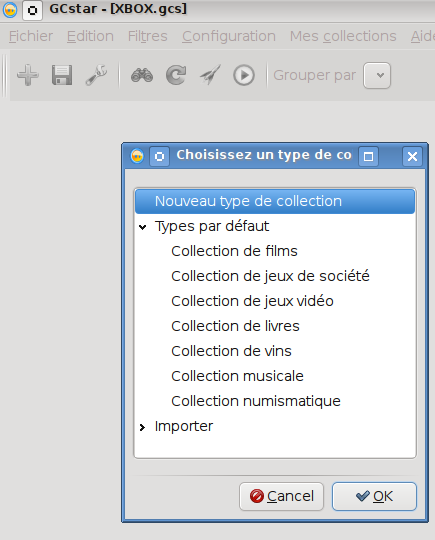This screenshot has height=540, width=435.
Task: Open preferences with the wrench icon
Action: tap(96, 75)
